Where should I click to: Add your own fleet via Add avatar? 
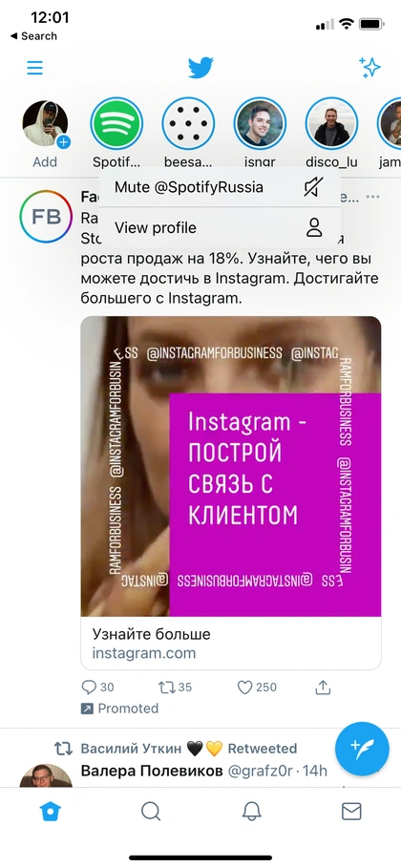click(46, 124)
